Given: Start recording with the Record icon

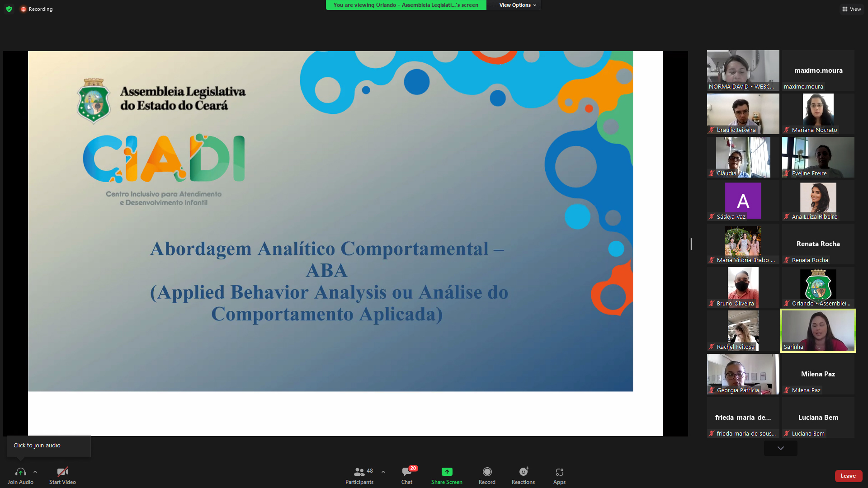Looking at the screenshot, I should [x=487, y=472].
